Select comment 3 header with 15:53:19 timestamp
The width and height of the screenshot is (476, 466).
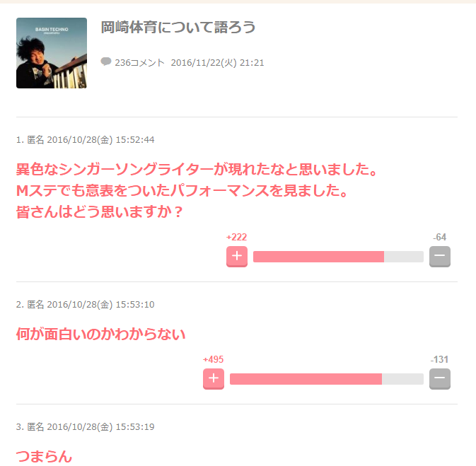(x=86, y=427)
